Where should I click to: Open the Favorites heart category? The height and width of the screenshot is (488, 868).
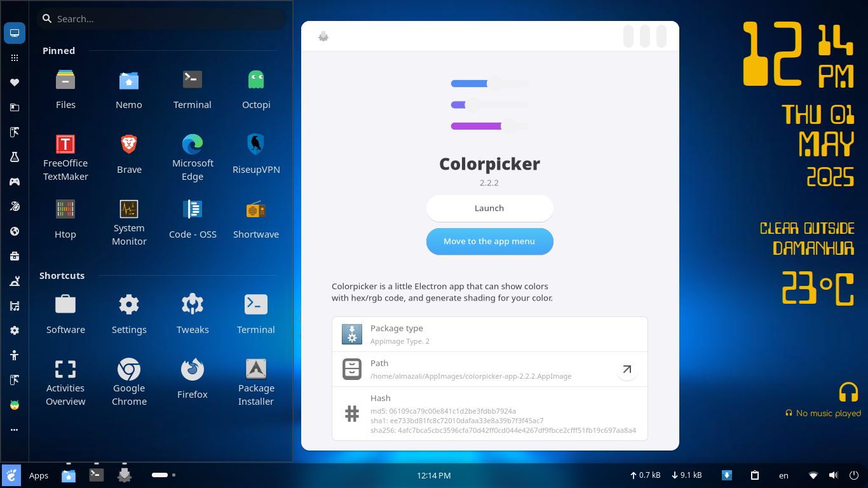[x=15, y=83]
